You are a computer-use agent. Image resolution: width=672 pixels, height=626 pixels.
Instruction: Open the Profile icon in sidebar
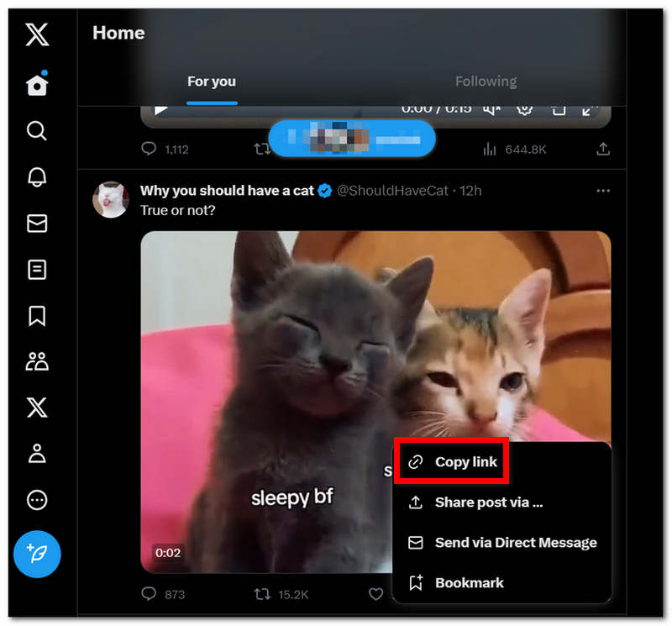click(x=37, y=454)
